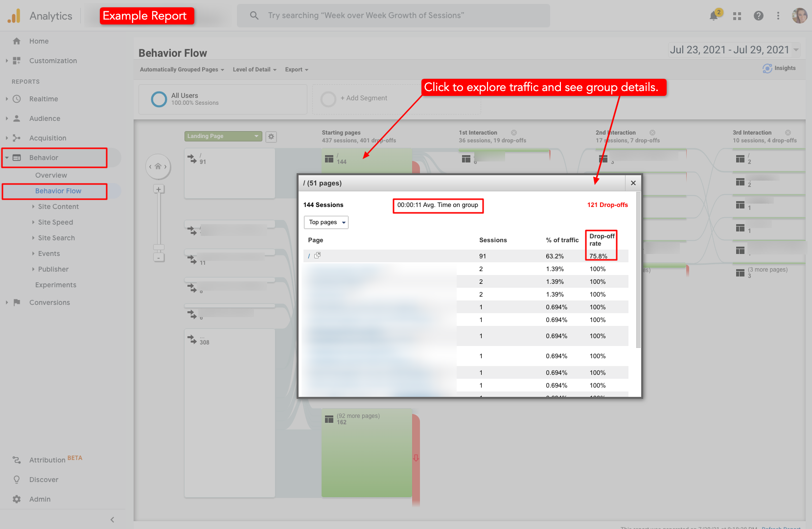Click the zoom-out minus on the zoom slider
This screenshot has height=529, width=812.
[159, 257]
